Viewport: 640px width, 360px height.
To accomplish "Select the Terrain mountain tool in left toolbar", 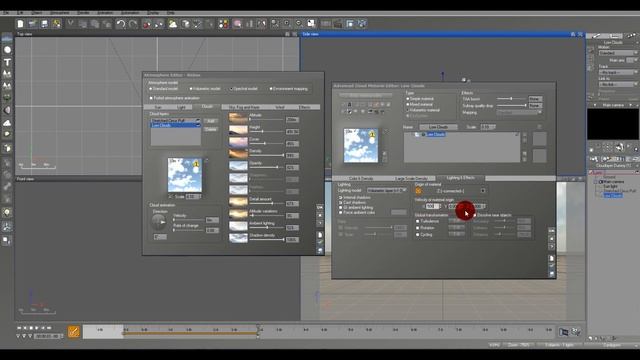I will coord(7,74).
